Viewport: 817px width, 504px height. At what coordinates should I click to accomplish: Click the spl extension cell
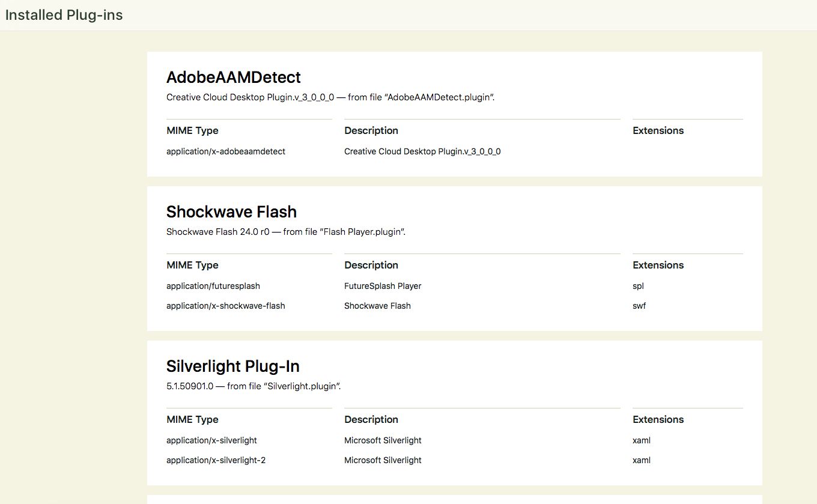tap(638, 286)
